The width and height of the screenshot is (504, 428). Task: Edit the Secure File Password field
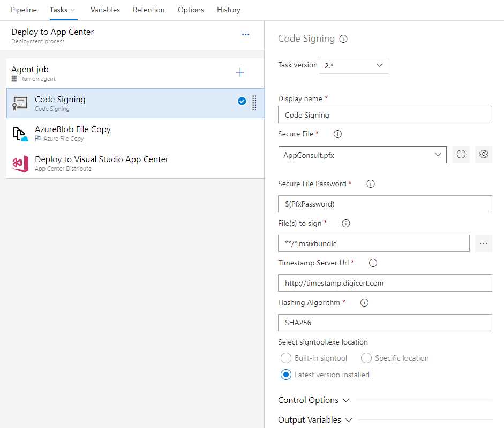[385, 204]
